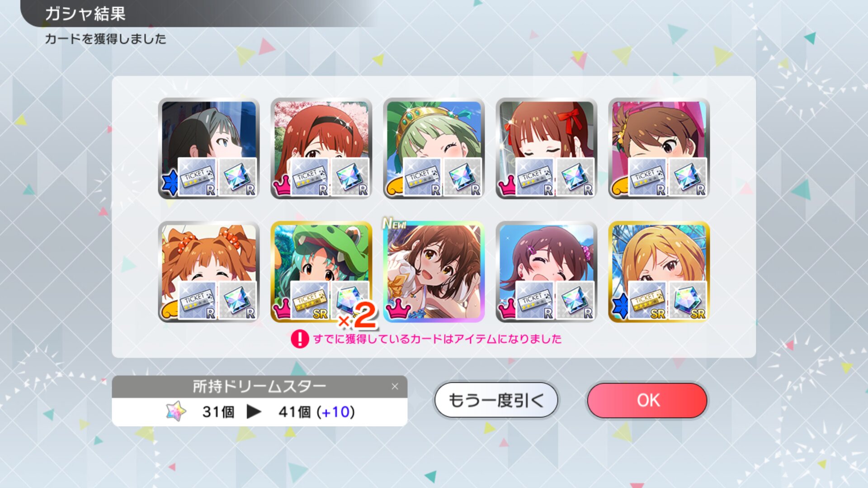Open the purple-haired laughing girl card
This screenshot has width=868, height=488.
click(546, 272)
